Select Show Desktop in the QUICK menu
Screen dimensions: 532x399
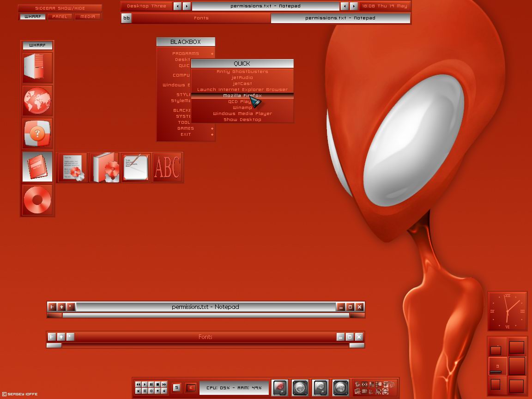[242, 119]
